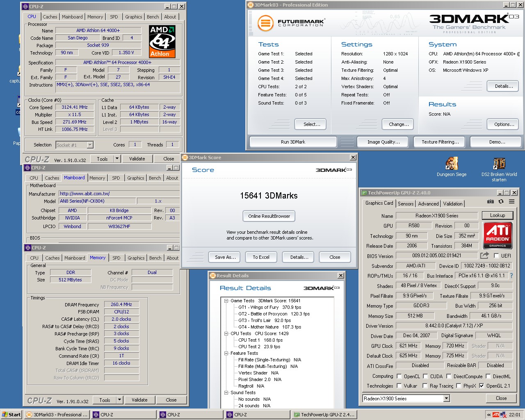
Task: Collapse CPU Tests tree node
Action: pos(226,333)
